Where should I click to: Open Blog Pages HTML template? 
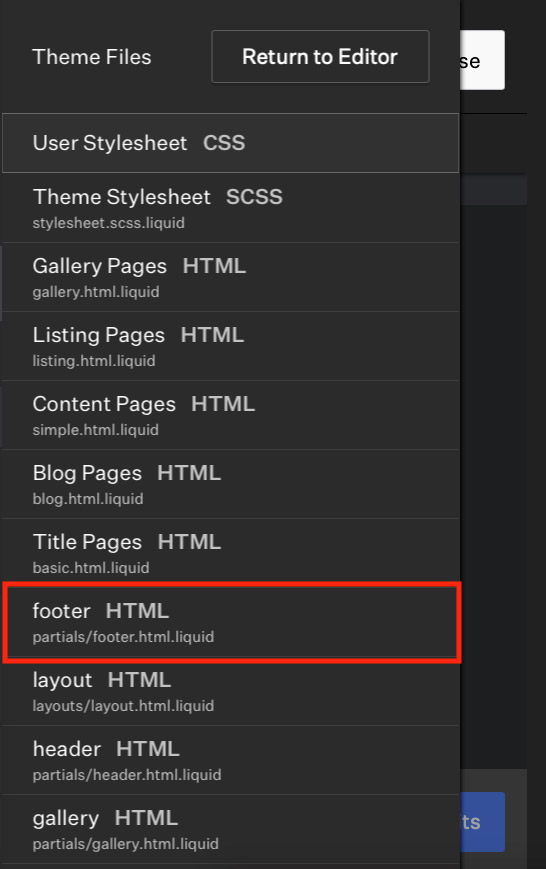231,484
